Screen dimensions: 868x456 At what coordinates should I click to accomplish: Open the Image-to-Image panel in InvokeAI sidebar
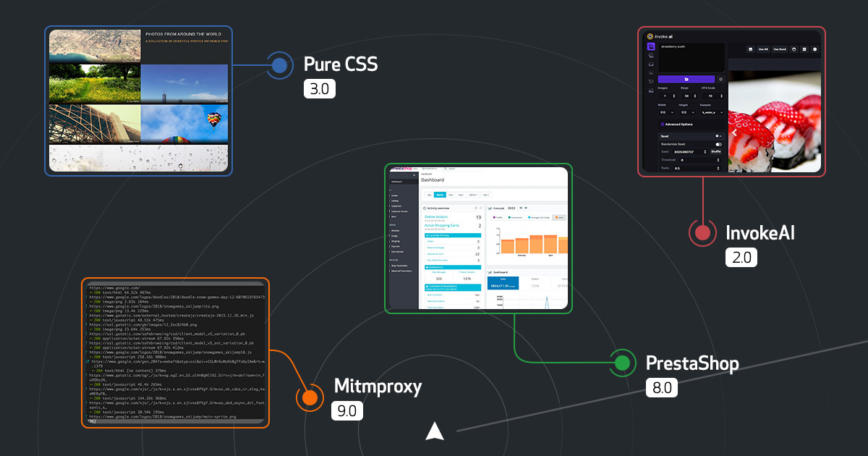point(650,56)
